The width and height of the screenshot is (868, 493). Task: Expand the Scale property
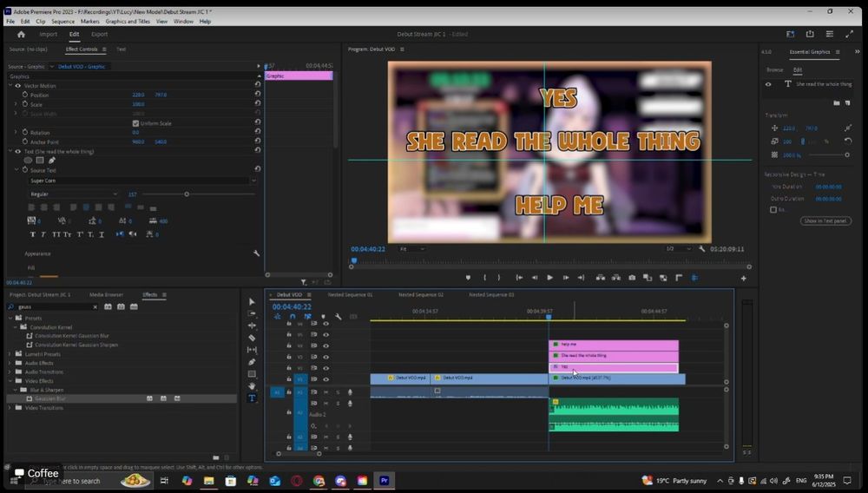(16, 104)
